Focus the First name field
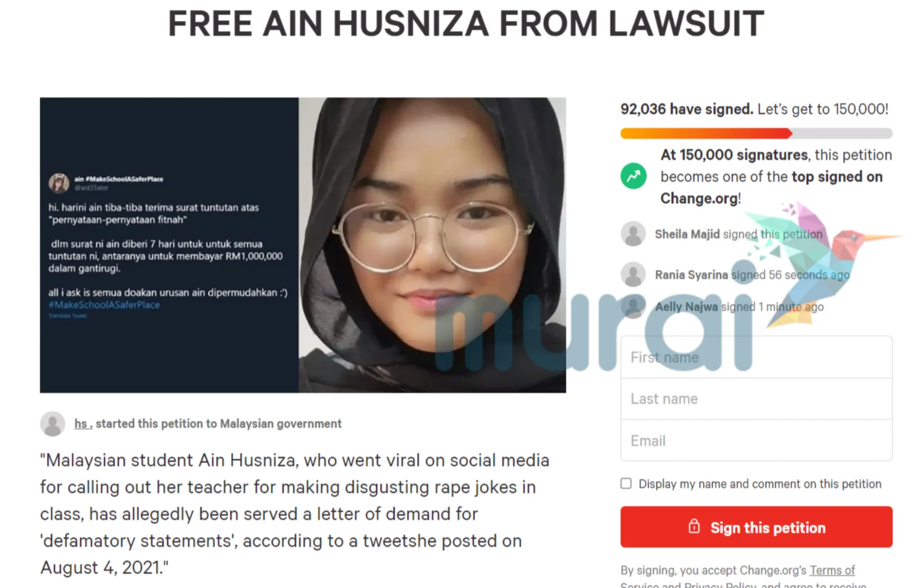915x588 pixels. tap(756, 357)
